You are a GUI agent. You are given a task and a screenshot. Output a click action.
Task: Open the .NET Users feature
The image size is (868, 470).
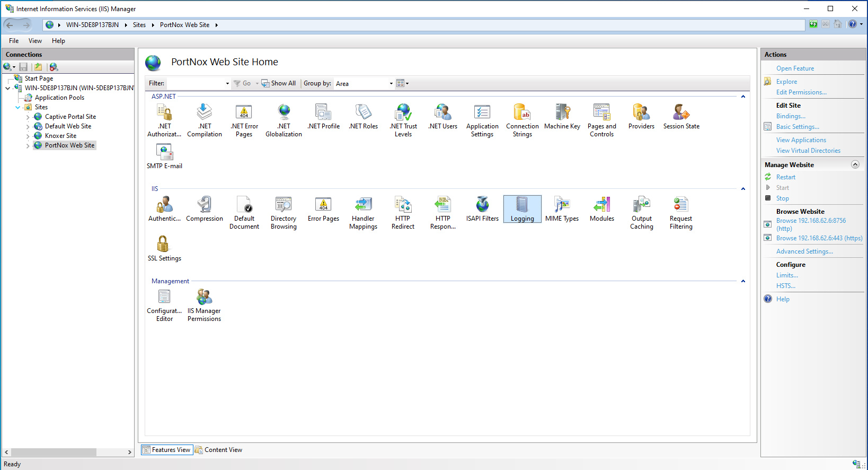(x=443, y=117)
